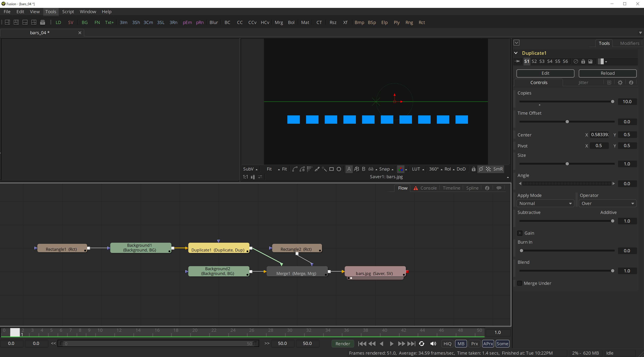Click the Edit button
644x357 pixels.
545,73
